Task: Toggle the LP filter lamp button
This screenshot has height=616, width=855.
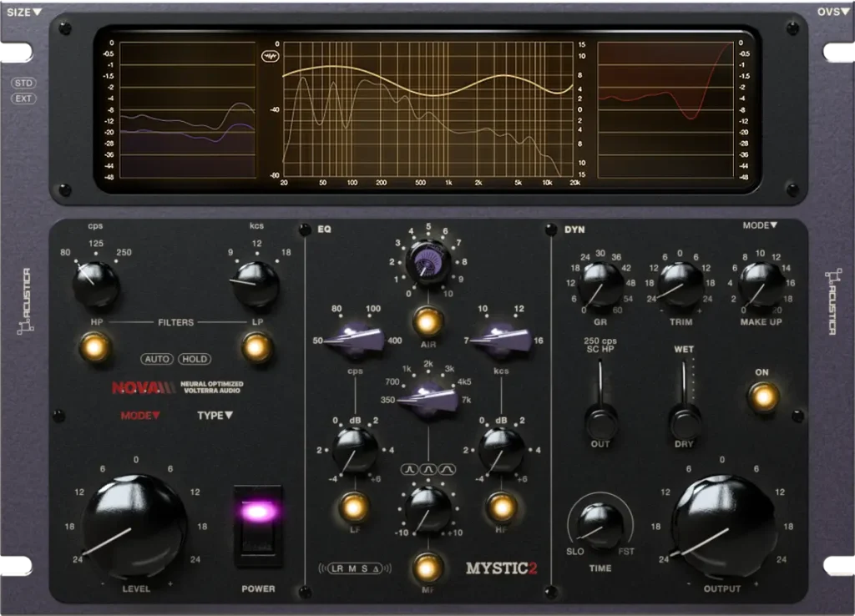Action: (256, 347)
